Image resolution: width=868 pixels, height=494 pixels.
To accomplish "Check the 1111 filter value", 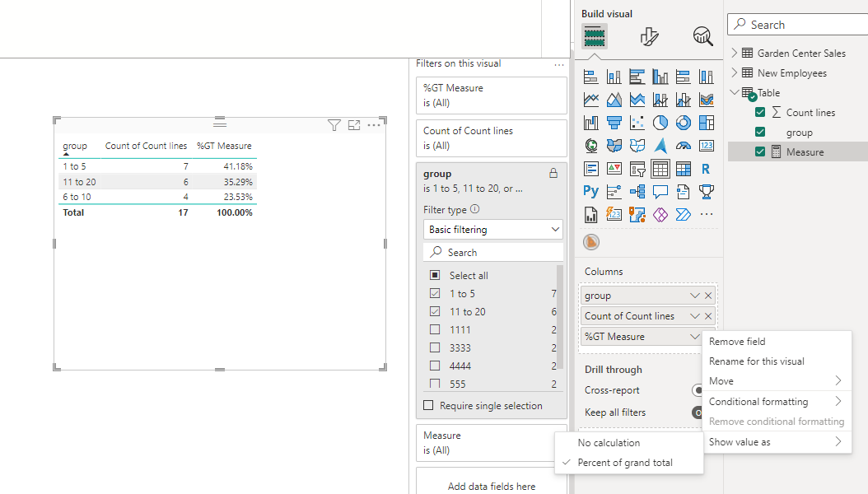I will [435, 329].
